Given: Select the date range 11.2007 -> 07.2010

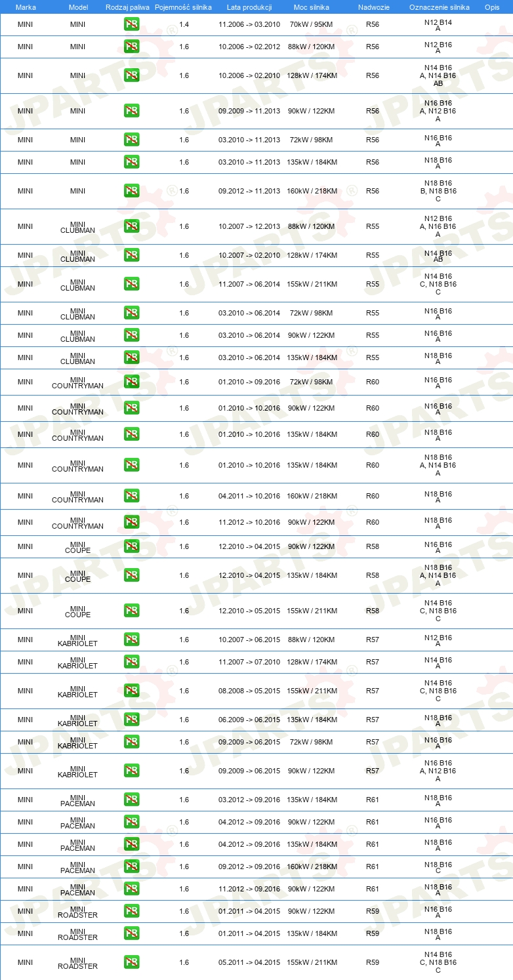Looking at the screenshot, I should point(249,662).
